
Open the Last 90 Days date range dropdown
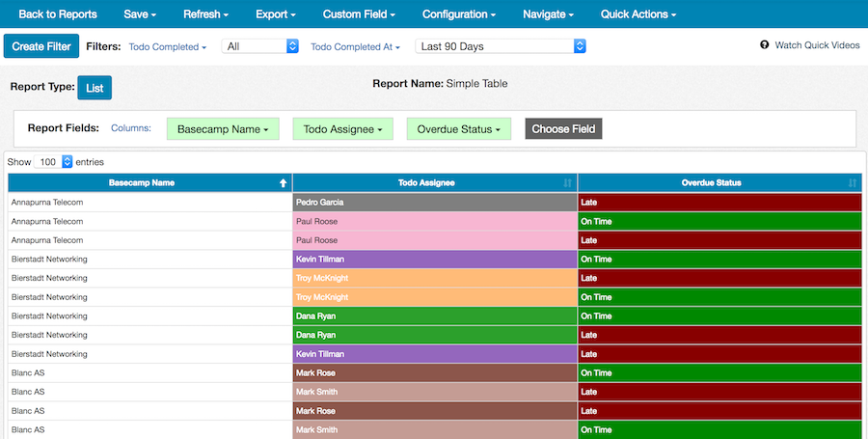501,46
